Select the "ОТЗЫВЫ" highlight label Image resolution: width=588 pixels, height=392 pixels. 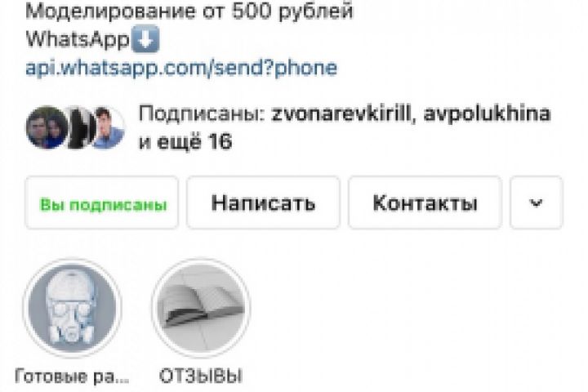201,376
